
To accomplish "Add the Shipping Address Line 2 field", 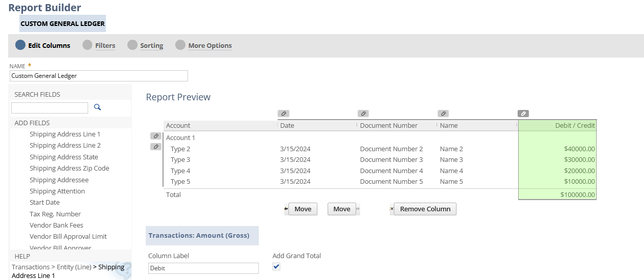I will 65,145.
